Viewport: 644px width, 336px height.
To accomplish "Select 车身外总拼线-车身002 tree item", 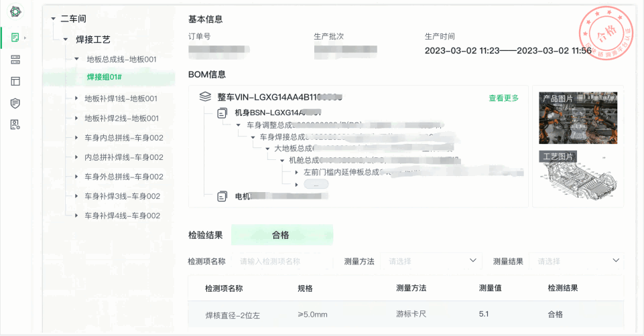I will click(123, 177).
